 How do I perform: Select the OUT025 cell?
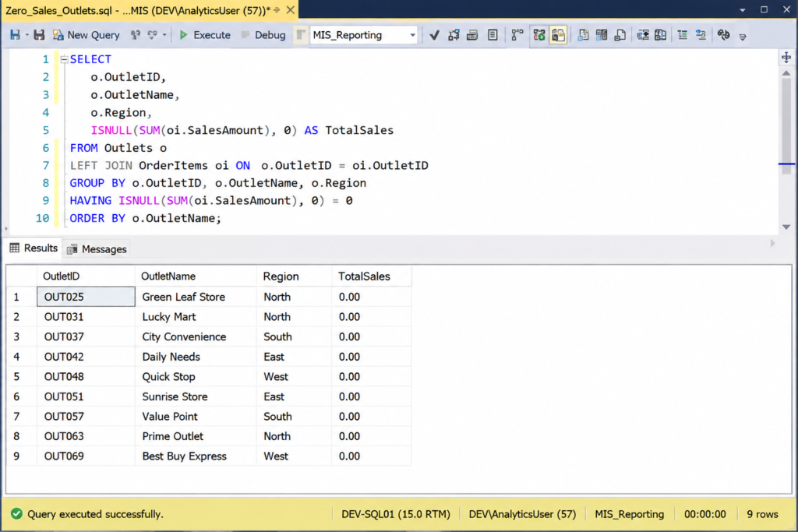[86, 297]
